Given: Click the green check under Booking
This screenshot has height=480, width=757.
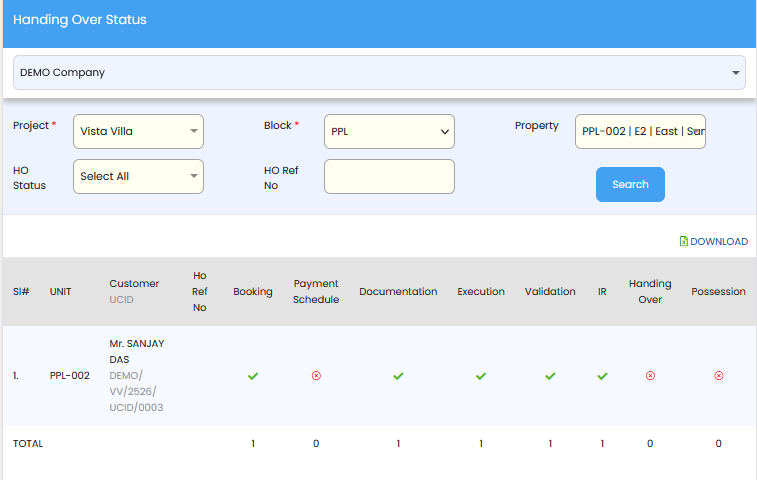Looking at the screenshot, I should [253, 376].
